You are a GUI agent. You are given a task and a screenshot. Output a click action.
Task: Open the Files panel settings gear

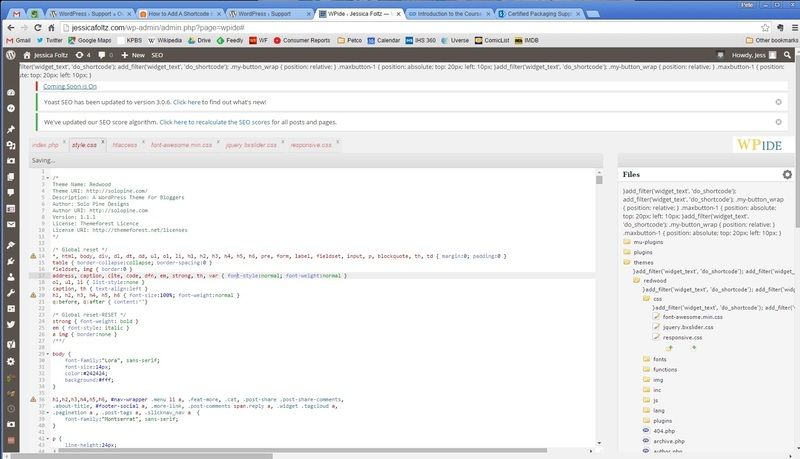[787, 174]
